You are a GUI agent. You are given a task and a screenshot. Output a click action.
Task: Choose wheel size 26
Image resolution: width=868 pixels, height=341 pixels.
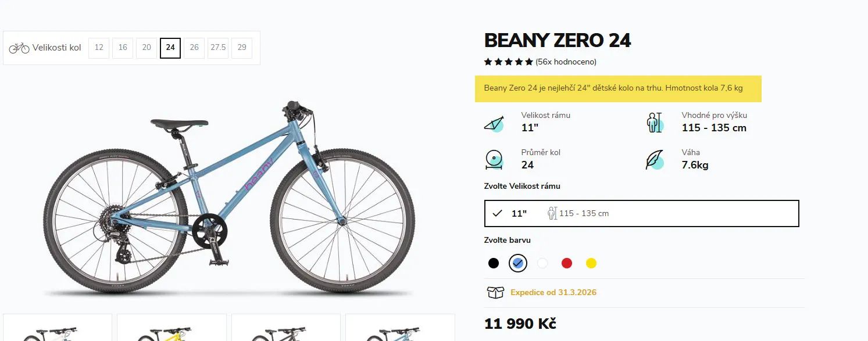(x=194, y=48)
